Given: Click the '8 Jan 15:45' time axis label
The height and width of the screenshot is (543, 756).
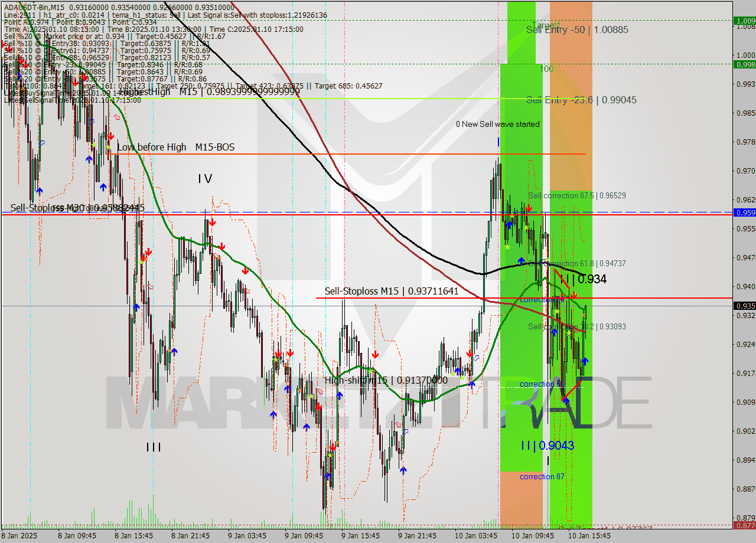Looking at the screenshot, I should pyautogui.click(x=133, y=536).
